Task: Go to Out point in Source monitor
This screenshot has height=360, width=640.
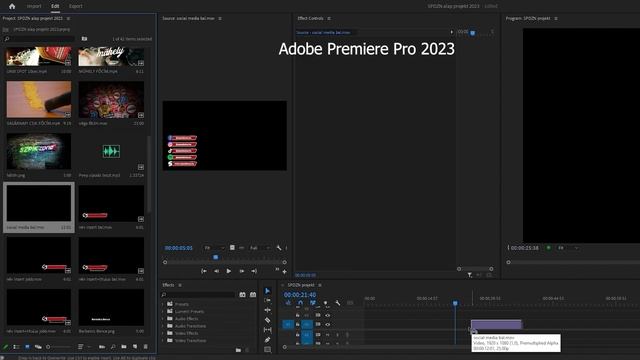Action: tap(254, 271)
